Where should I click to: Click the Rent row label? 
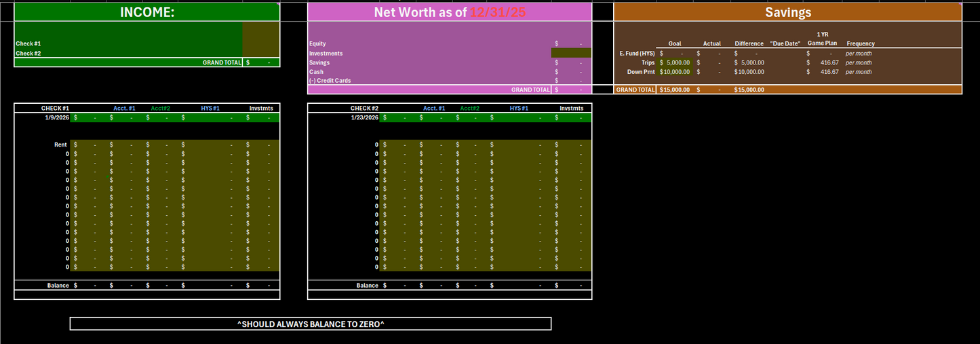[61, 145]
